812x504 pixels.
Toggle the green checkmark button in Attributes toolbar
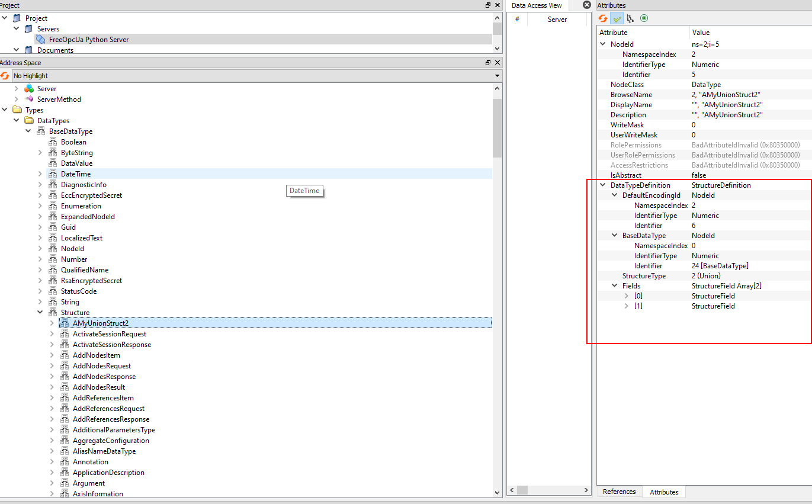(x=617, y=18)
